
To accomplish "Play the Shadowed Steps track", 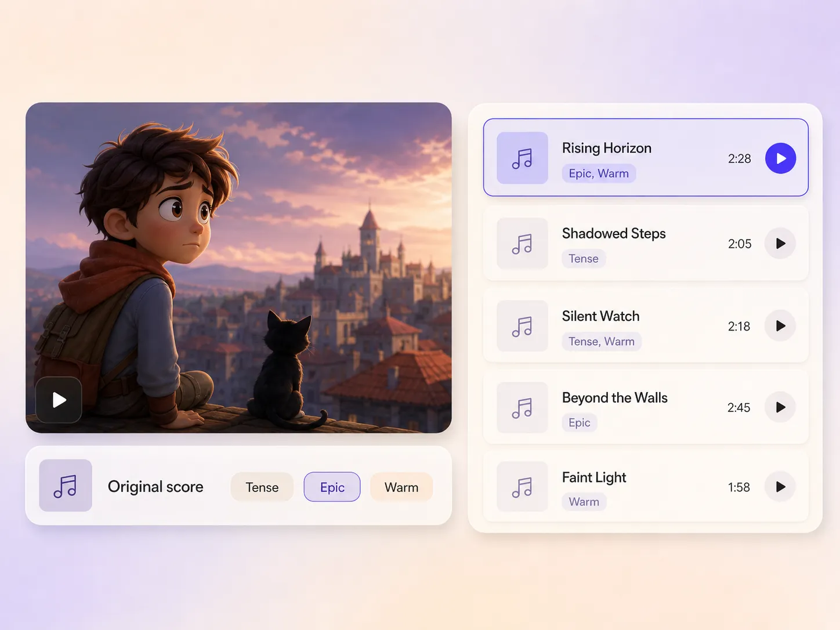I will (x=780, y=244).
